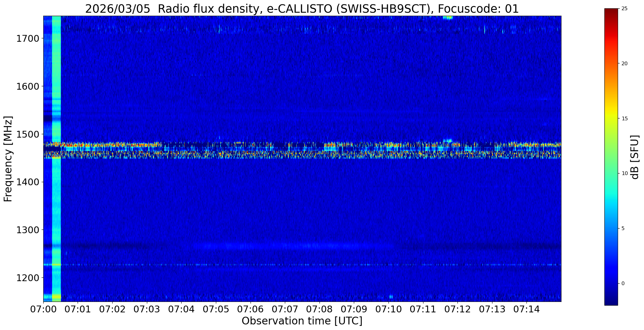Click the 'Observation time [UTC]' axis label
Image resolution: width=644 pixels, height=330 pixels.
tap(302, 321)
